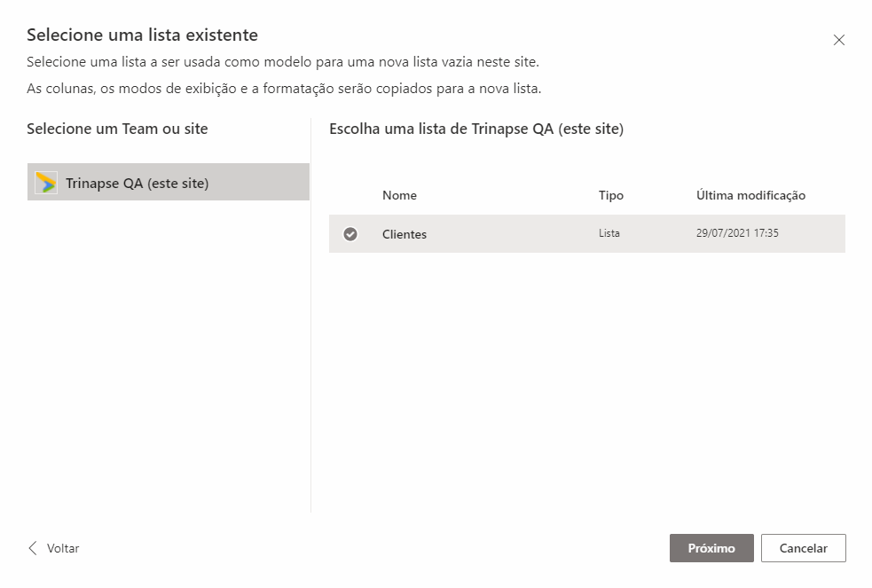Click the Tipo column header
This screenshot has width=872, height=588.
point(611,195)
